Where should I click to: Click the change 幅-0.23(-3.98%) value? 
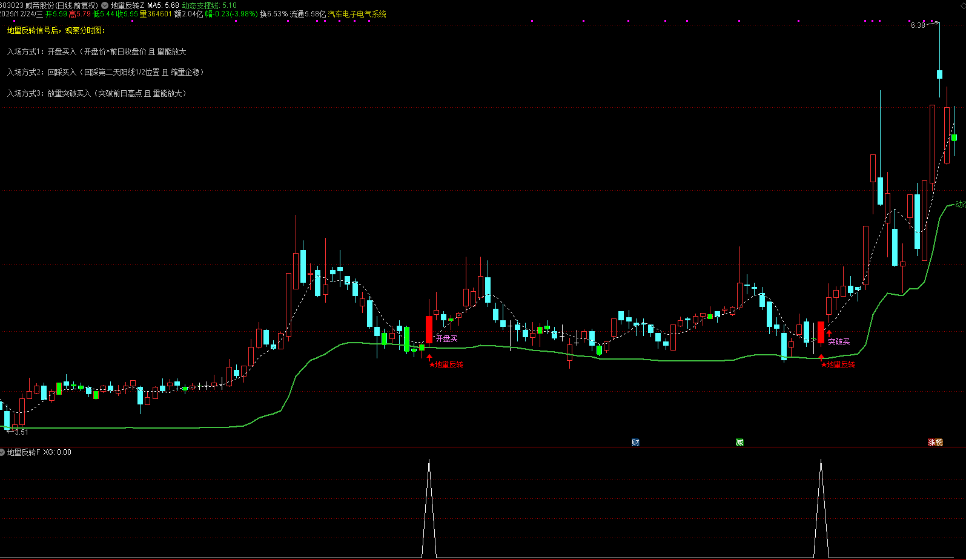[x=231, y=14]
